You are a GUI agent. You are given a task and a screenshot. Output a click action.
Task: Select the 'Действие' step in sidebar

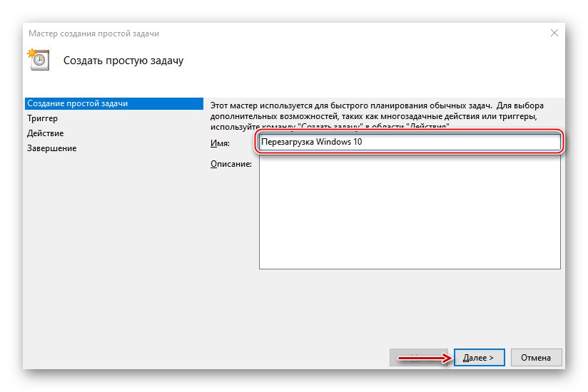tap(46, 133)
